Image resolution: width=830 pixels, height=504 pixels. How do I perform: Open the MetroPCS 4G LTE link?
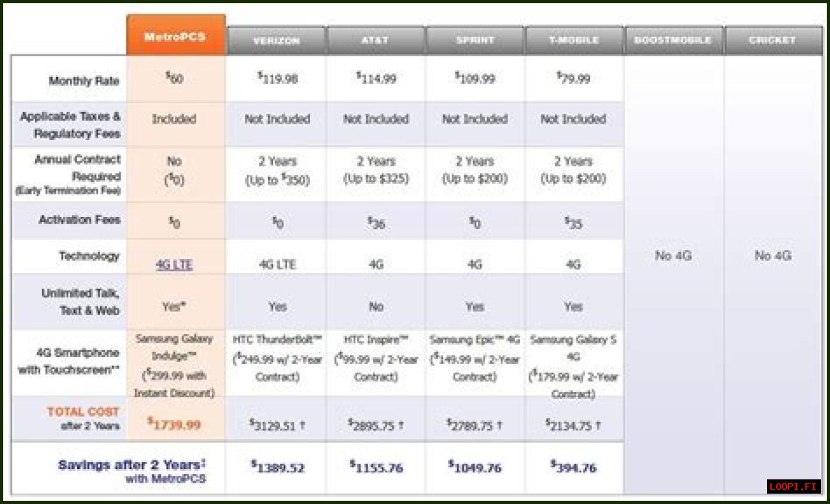(x=174, y=265)
